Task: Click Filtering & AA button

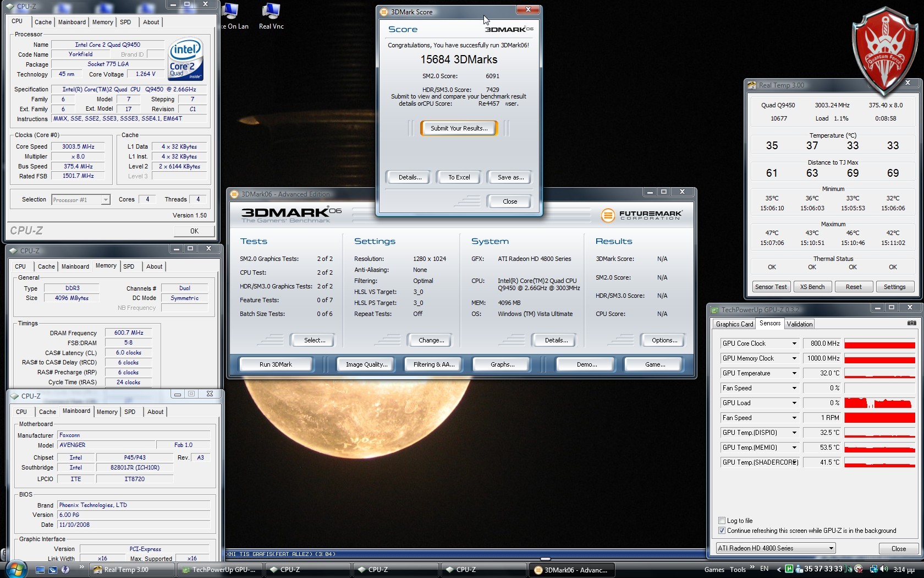Action: pyautogui.click(x=434, y=364)
